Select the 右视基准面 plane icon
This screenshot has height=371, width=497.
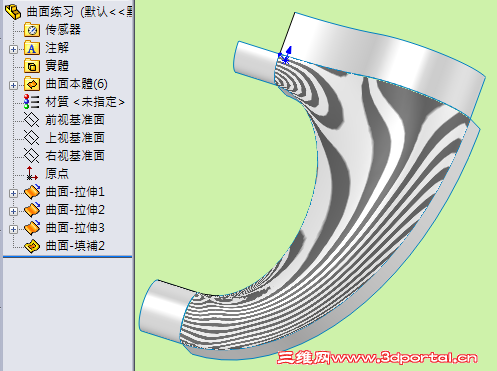click(32, 156)
